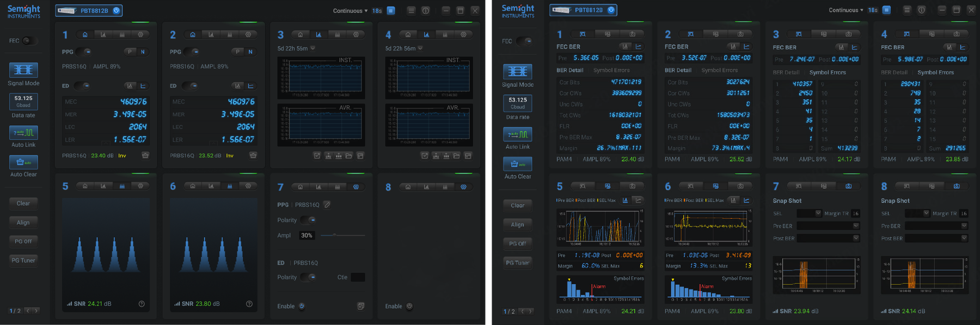The height and width of the screenshot is (325, 980).
Task: Click the Auto Clear icon in right window
Action: point(518,164)
